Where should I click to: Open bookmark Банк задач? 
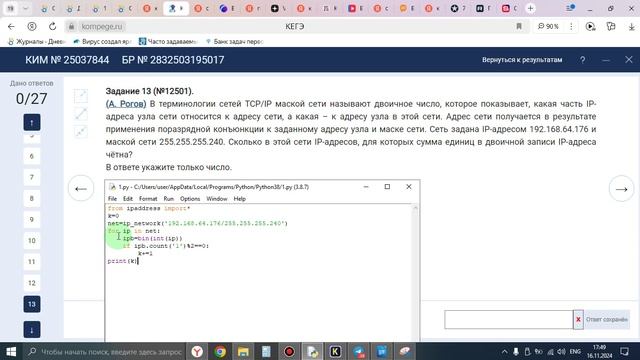click(234, 42)
